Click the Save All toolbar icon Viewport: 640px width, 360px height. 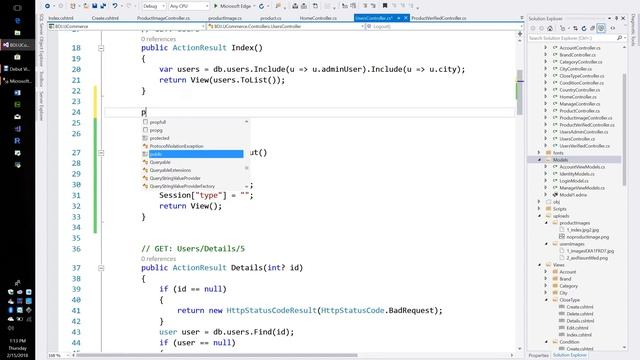click(x=103, y=6)
